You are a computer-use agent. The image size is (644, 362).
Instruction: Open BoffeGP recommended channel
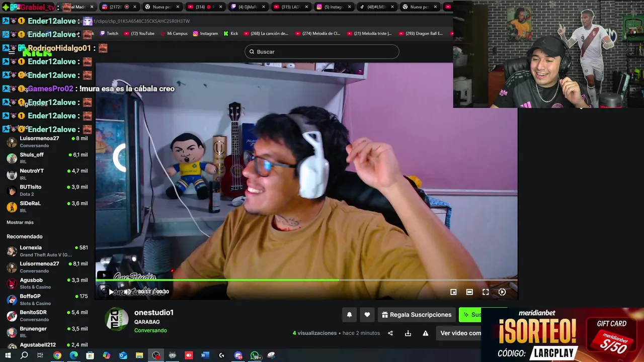tap(47, 299)
